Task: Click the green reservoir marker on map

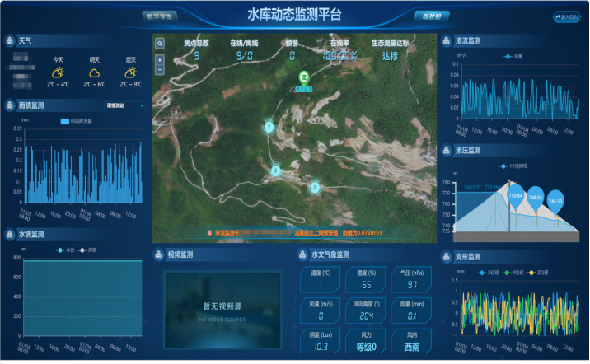Action: pyautogui.click(x=303, y=77)
